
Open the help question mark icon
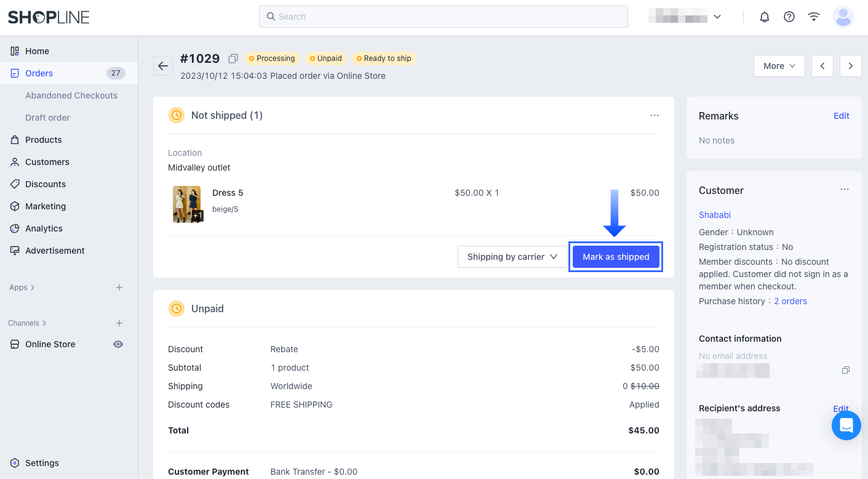789,17
